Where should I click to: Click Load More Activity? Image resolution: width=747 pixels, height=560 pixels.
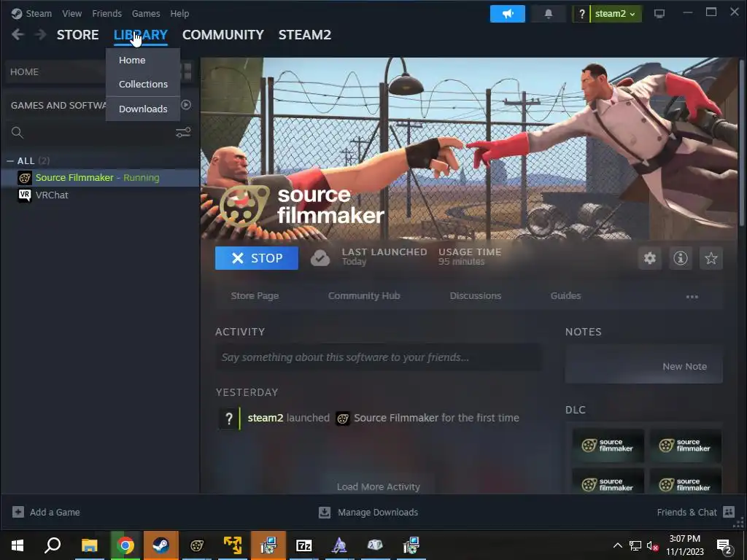(379, 486)
